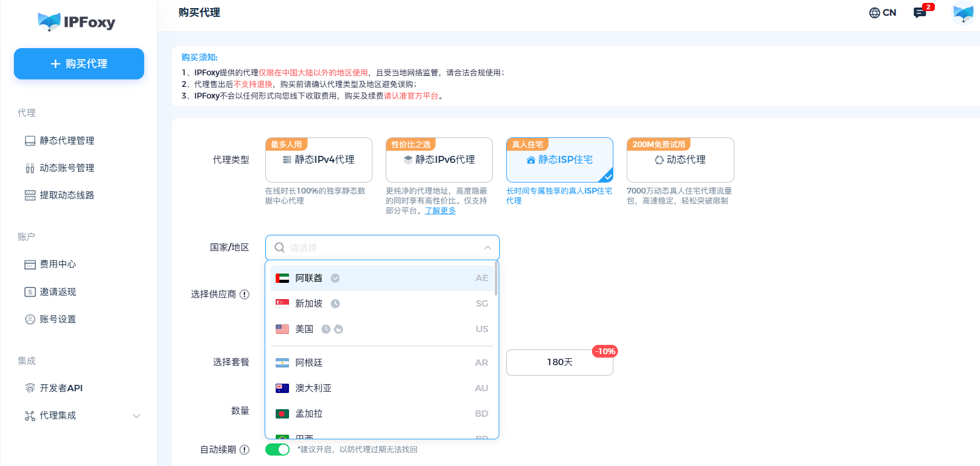Choose 阿联酋 AE from the list
The image size is (980, 466).
tap(382, 278)
